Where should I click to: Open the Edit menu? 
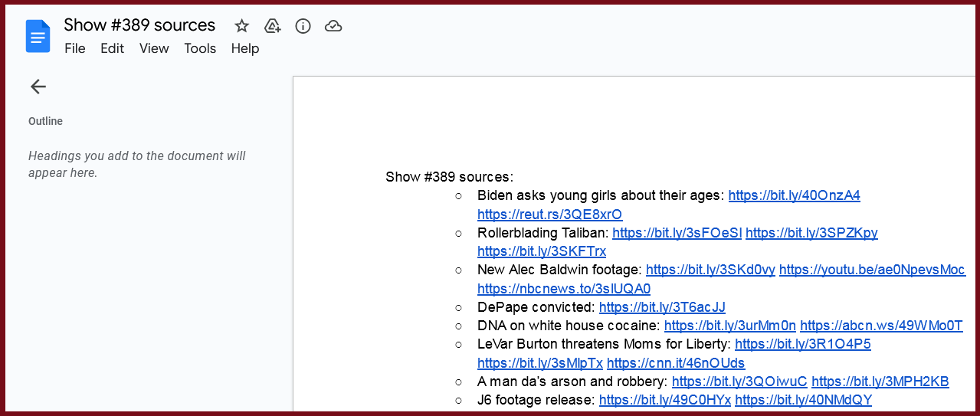[x=112, y=48]
